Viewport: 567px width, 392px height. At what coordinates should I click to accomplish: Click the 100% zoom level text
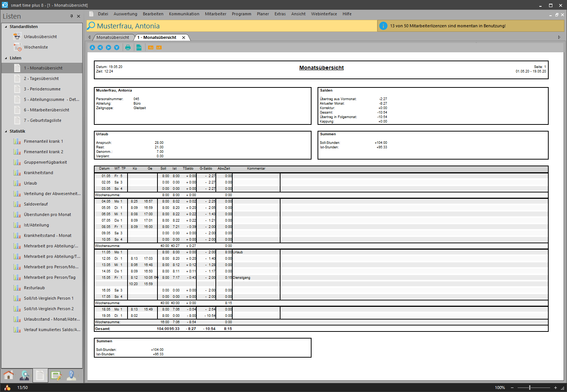pyautogui.click(x=500, y=388)
